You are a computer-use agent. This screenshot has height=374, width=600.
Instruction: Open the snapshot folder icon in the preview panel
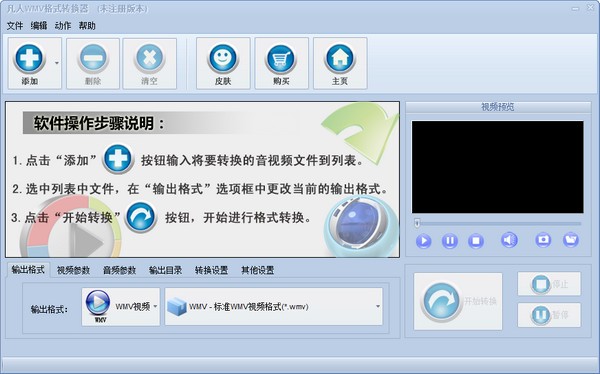pos(571,240)
